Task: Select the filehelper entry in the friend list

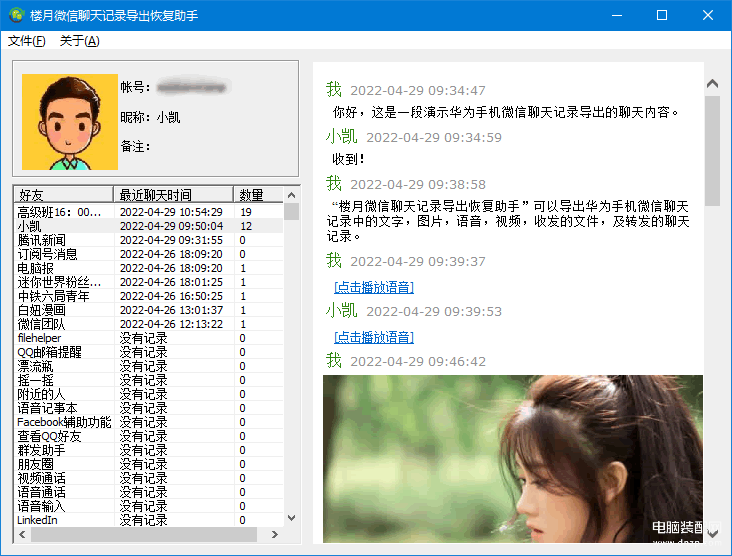Action: (40, 338)
